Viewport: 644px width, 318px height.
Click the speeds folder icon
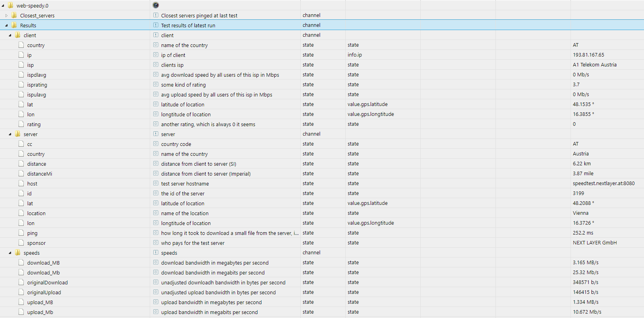(18, 252)
